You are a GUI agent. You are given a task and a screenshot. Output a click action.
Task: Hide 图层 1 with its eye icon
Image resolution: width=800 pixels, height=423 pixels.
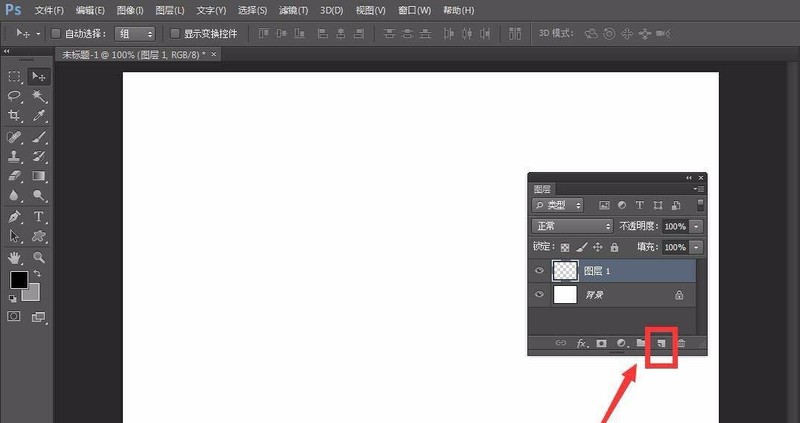point(539,271)
